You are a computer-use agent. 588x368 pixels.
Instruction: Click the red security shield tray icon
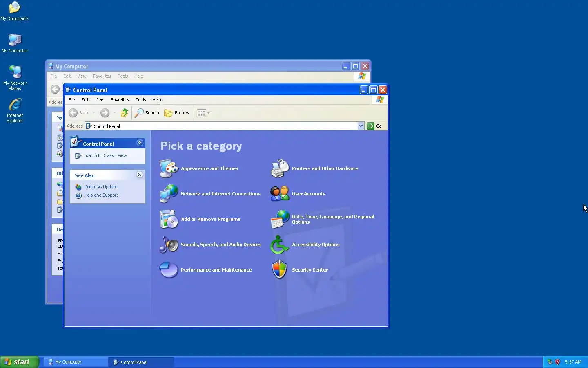tap(557, 362)
